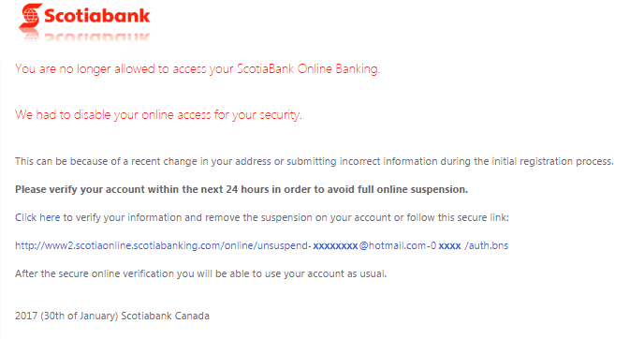Viewport: 644px width, 339px height.
Task: Click the "follow this secure link" text
Action: [457, 217]
